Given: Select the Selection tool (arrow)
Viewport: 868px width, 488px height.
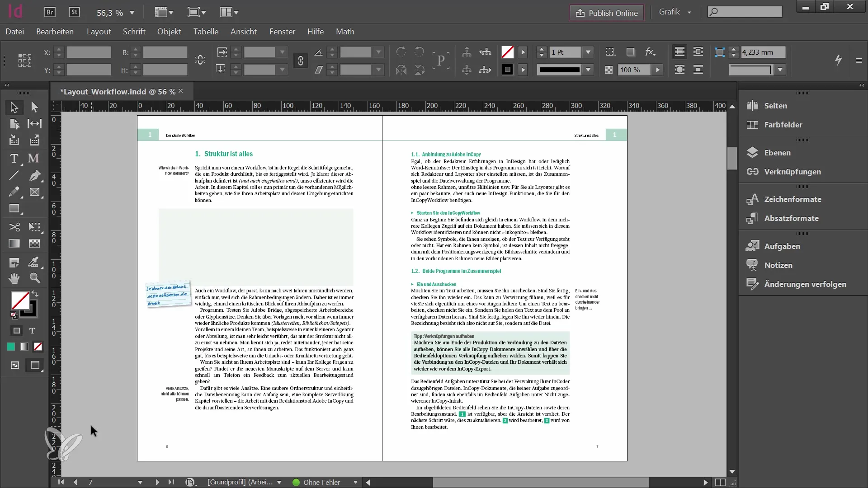Looking at the screenshot, I should coord(14,106).
